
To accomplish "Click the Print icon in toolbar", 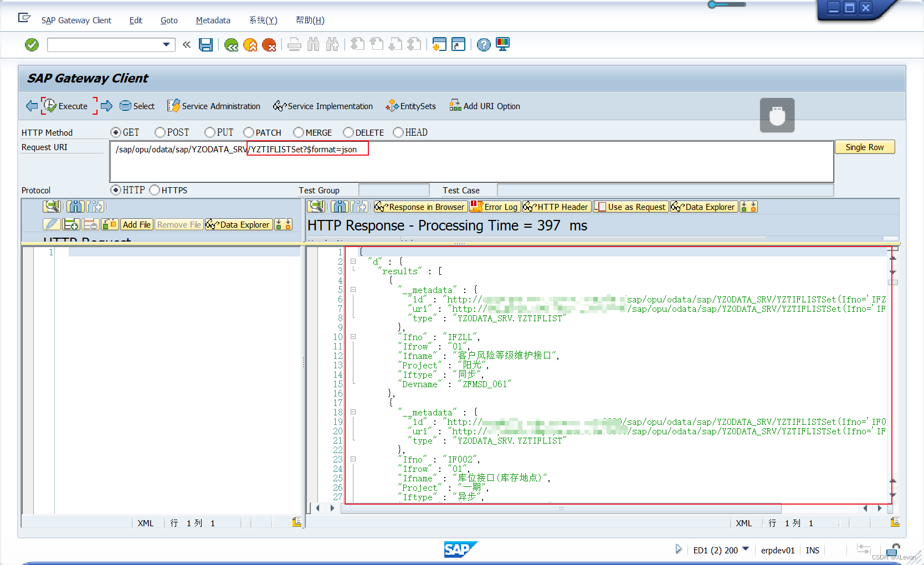I will pos(295,45).
